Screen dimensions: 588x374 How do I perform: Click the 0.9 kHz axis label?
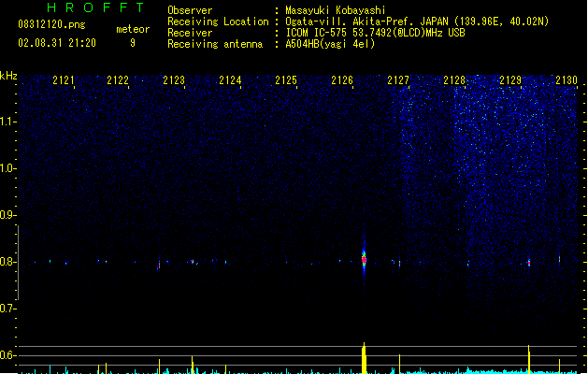point(7,215)
